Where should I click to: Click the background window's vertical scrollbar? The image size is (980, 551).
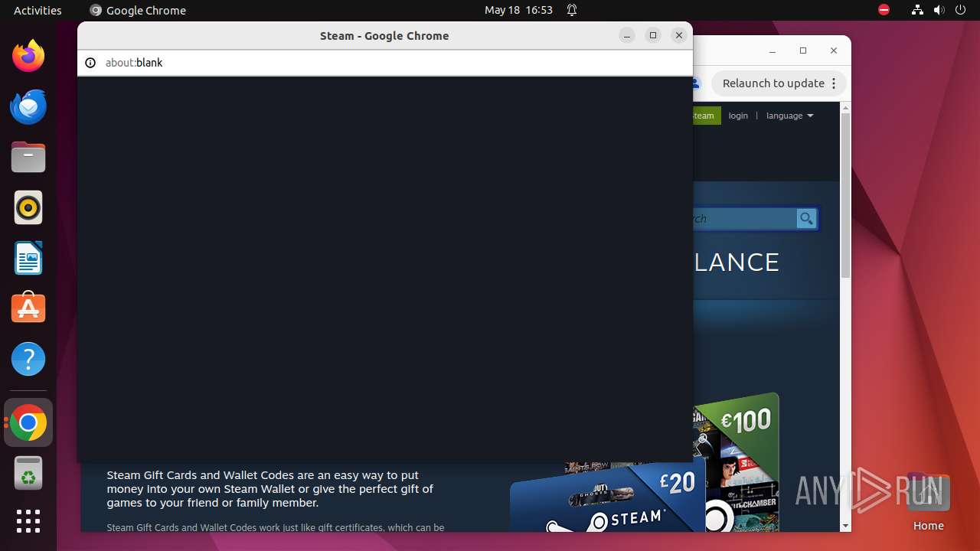(846, 196)
